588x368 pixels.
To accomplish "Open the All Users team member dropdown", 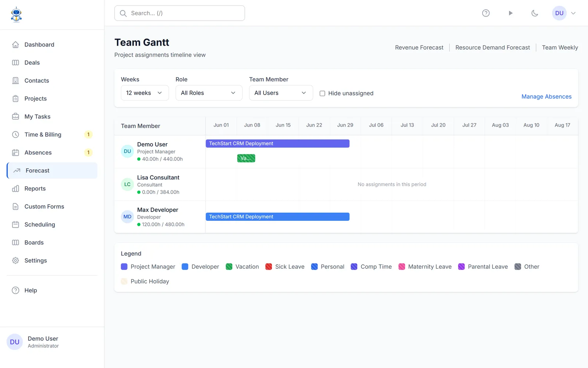I will (x=281, y=93).
